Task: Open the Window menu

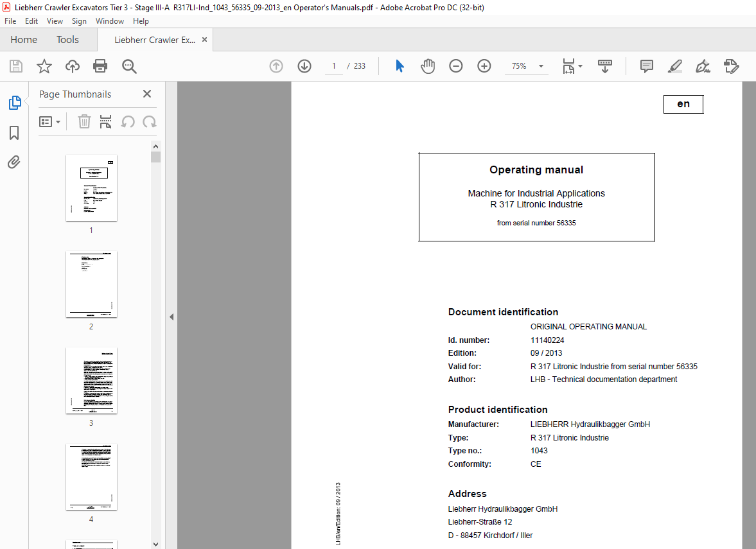Action: click(109, 21)
